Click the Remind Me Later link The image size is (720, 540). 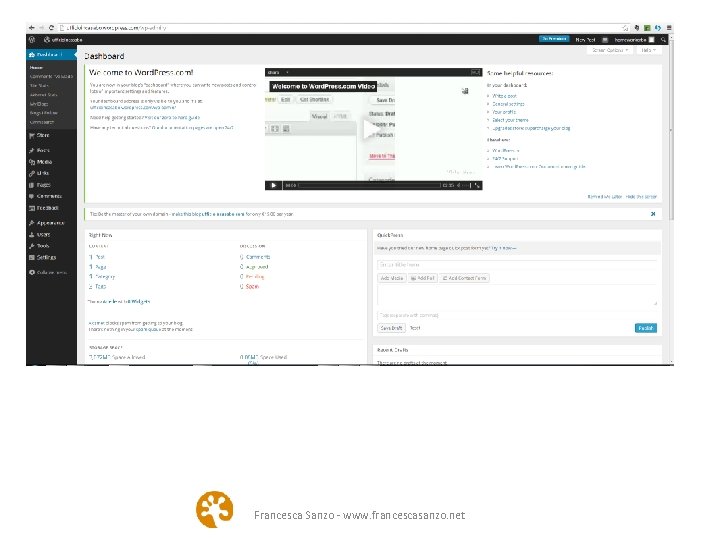pyautogui.click(x=605, y=197)
